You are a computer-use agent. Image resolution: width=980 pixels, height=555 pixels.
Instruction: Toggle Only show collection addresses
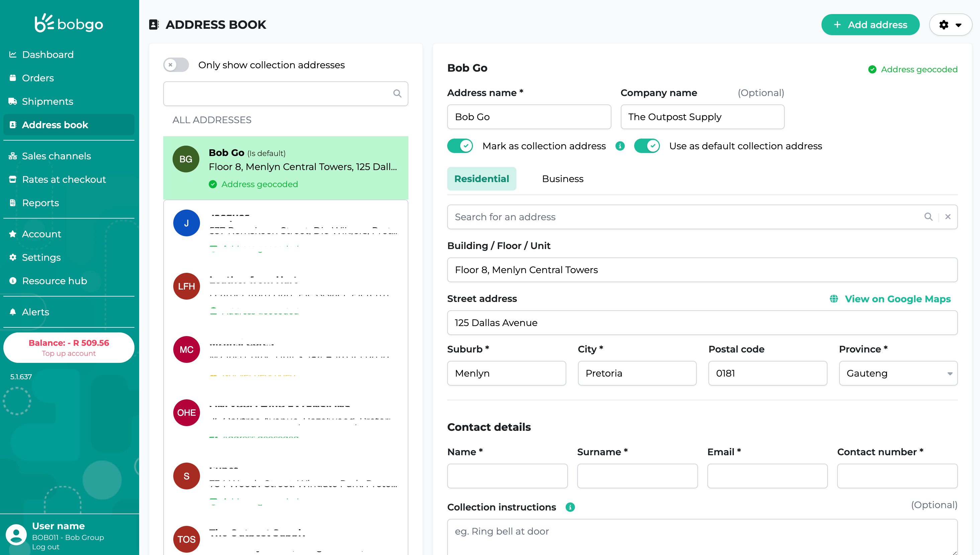pos(176,65)
